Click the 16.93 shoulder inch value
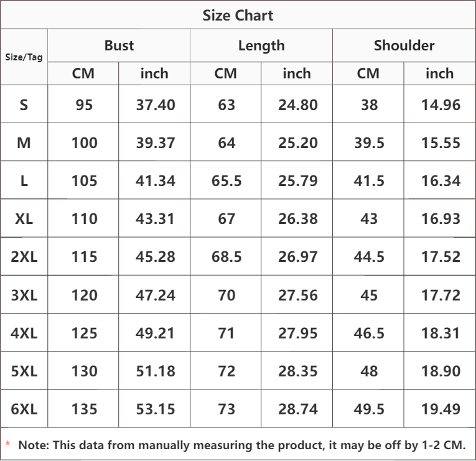The height and width of the screenshot is (461, 476). tap(441, 218)
